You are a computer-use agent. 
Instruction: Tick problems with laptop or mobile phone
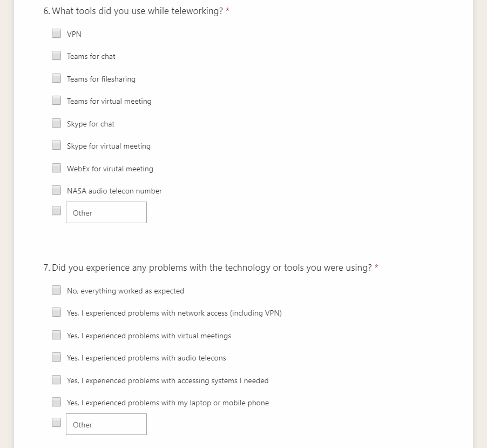(x=57, y=402)
